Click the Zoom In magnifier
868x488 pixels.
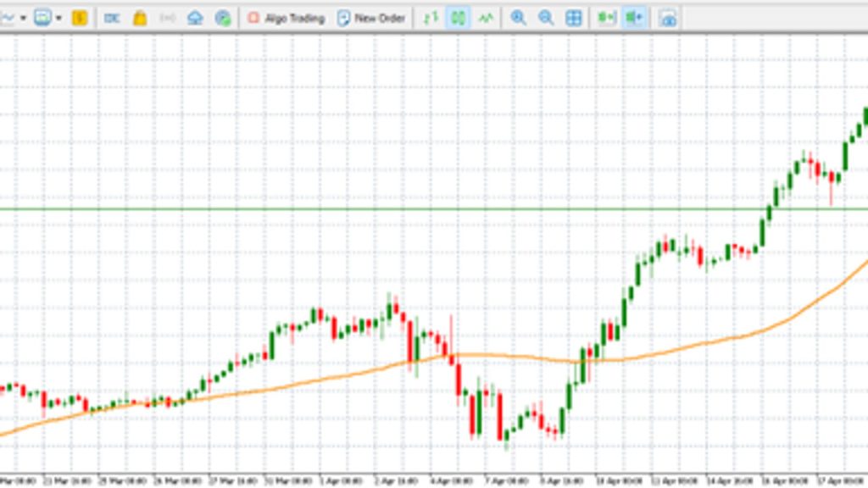tap(518, 18)
